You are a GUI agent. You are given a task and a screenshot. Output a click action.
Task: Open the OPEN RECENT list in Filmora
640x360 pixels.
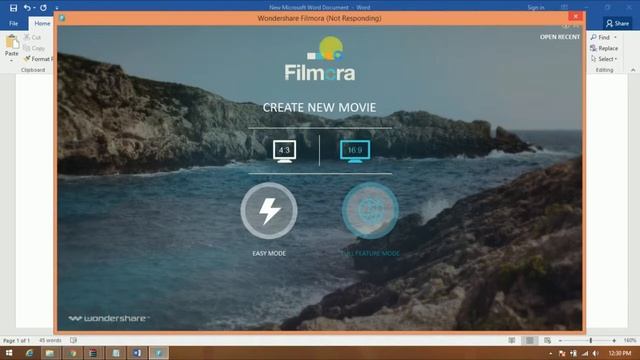coord(560,37)
